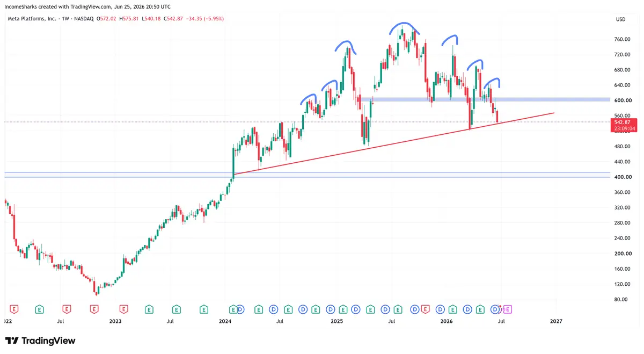
Task: Click the 2023 label on the time axis
Action: 115,321
